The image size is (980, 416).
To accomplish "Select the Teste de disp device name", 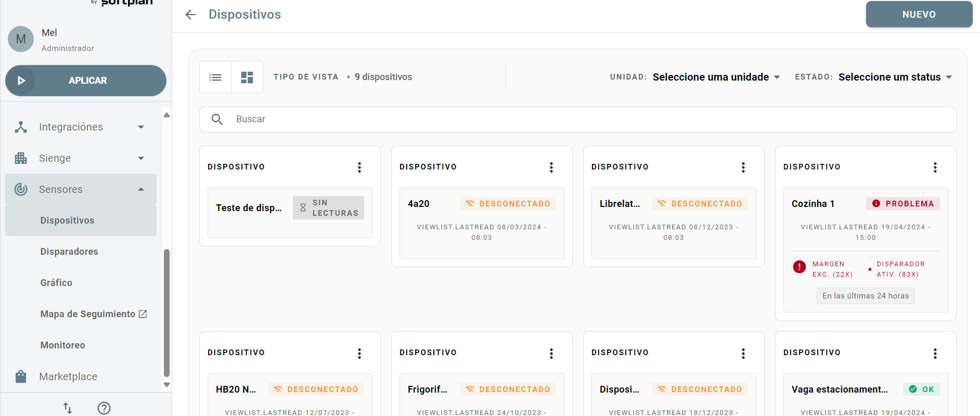I will (x=249, y=208).
